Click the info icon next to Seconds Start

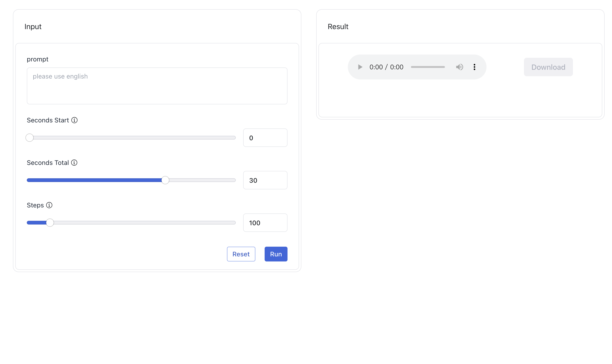point(75,120)
